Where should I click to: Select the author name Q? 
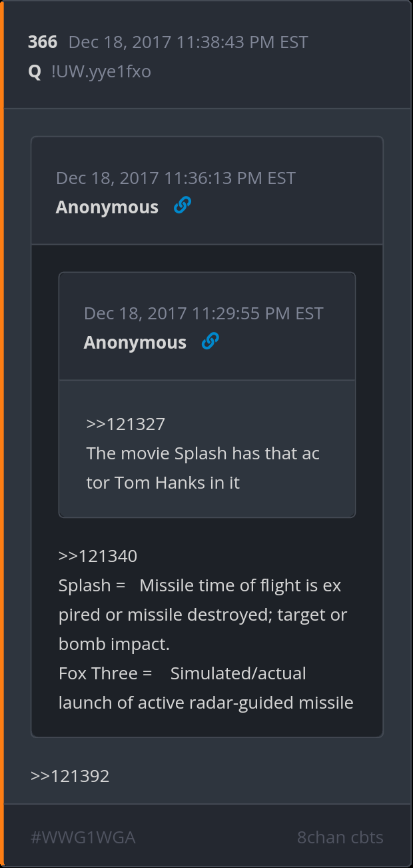click(35, 71)
